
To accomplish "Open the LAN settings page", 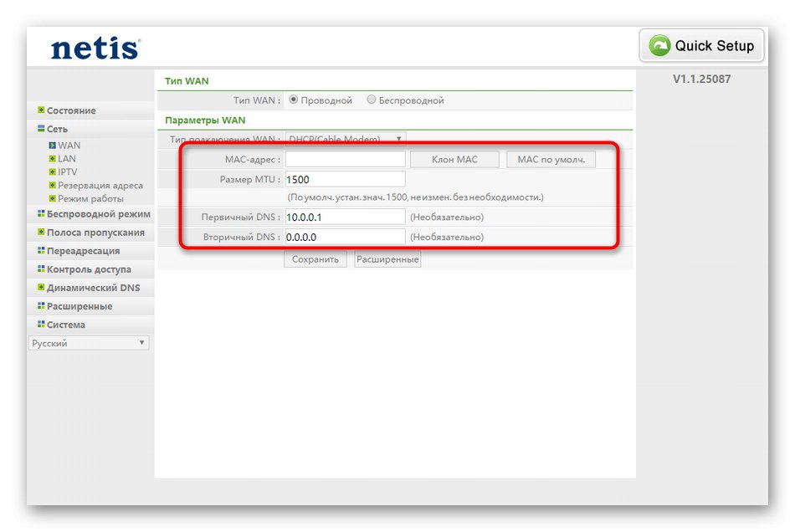I will 66,159.
